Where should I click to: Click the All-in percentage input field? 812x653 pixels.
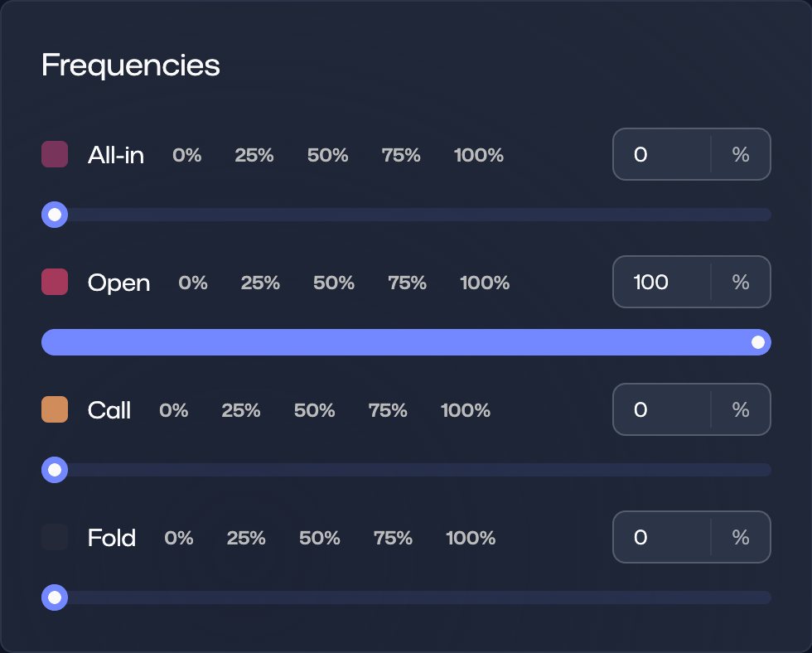tap(661, 155)
